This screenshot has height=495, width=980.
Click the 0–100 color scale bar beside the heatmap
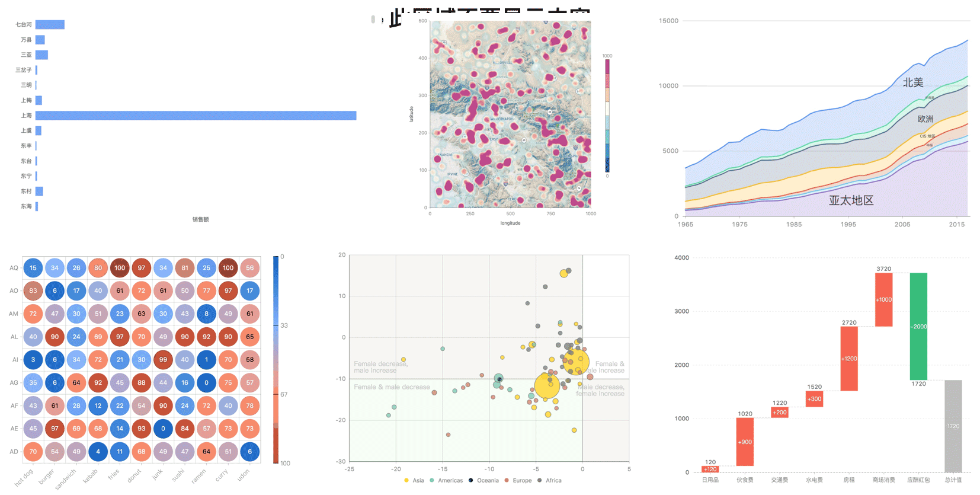(276, 359)
